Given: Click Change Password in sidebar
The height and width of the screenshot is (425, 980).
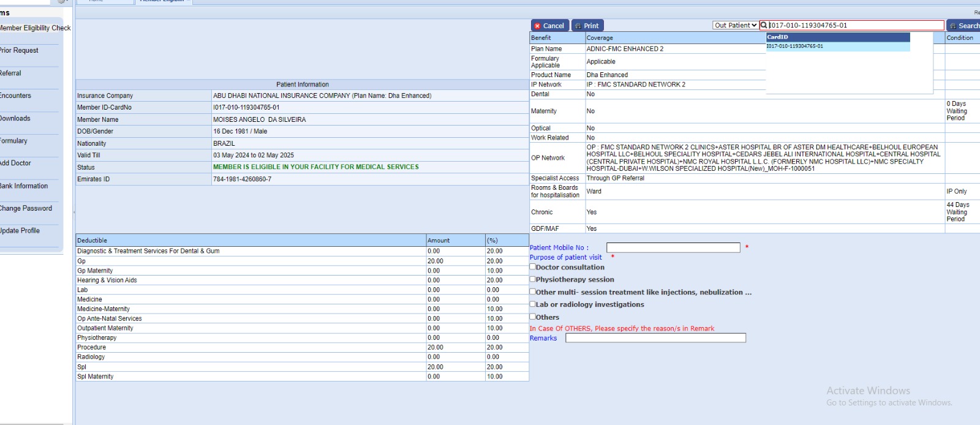Looking at the screenshot, I should click(26, 209).
